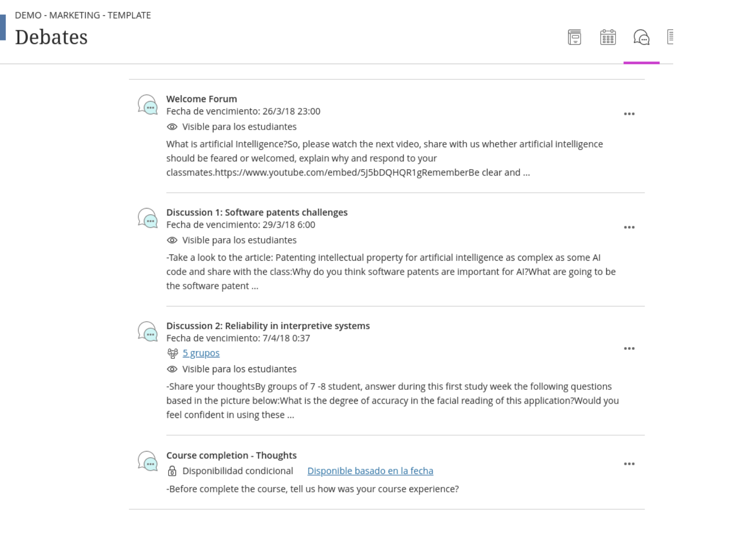Open Discussion 1: Software patents challenges title
756x556 pixels.
257,212
